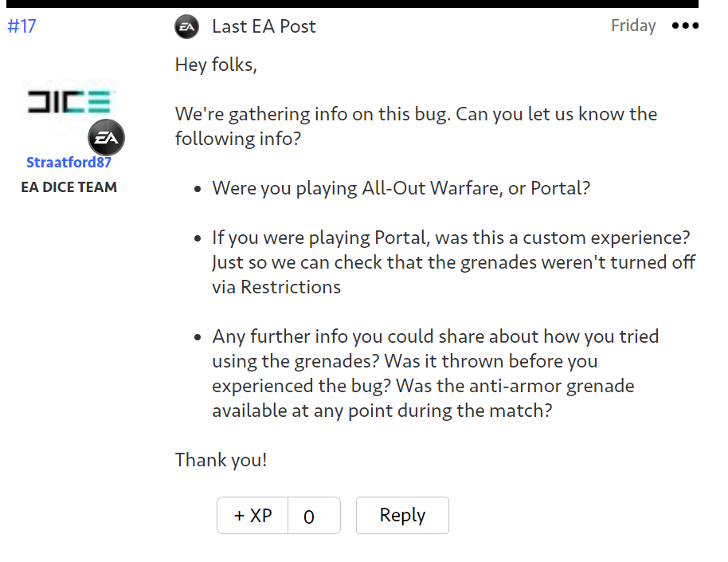Click the black divider bar above the post
This screenshot has width=728, height=562.
point(349,4)
